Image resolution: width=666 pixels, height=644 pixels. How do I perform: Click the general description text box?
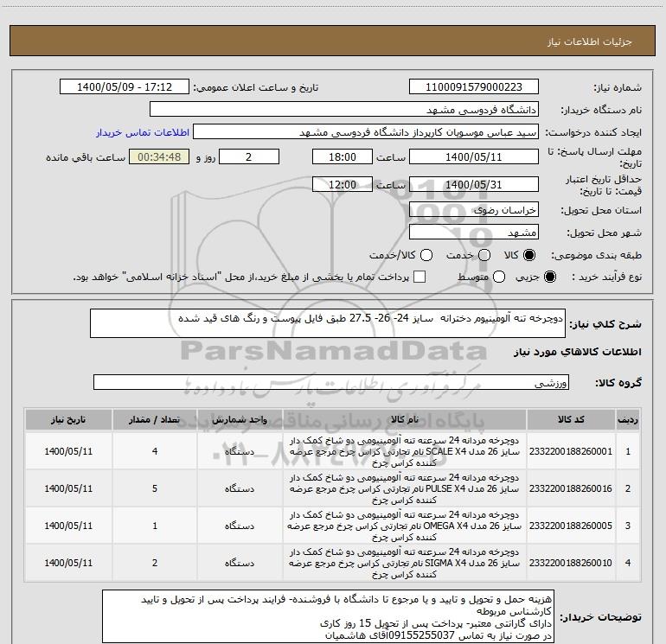pyautogui.click(x=328, y=323)
